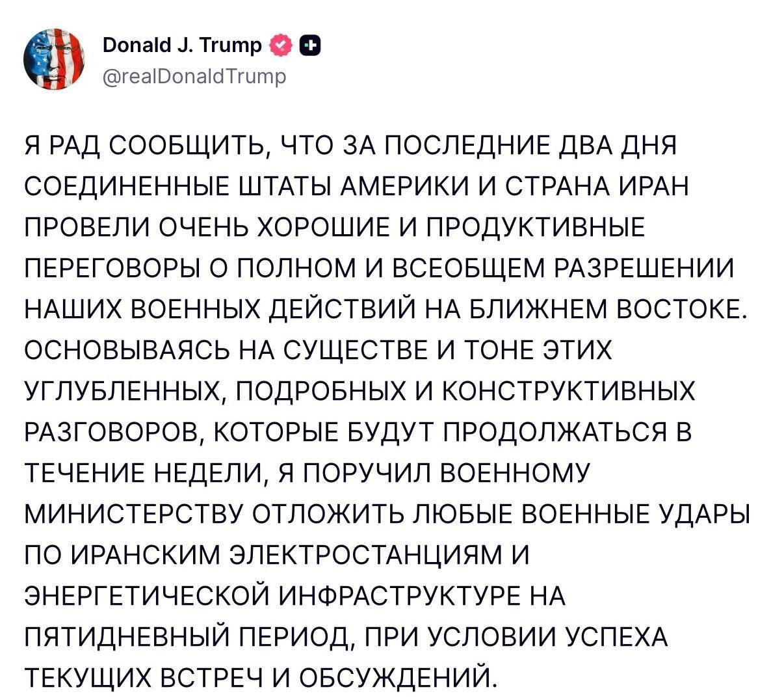
Task: Click the Truth Social logo icon beside the checkmark
Action: point(310,46)
